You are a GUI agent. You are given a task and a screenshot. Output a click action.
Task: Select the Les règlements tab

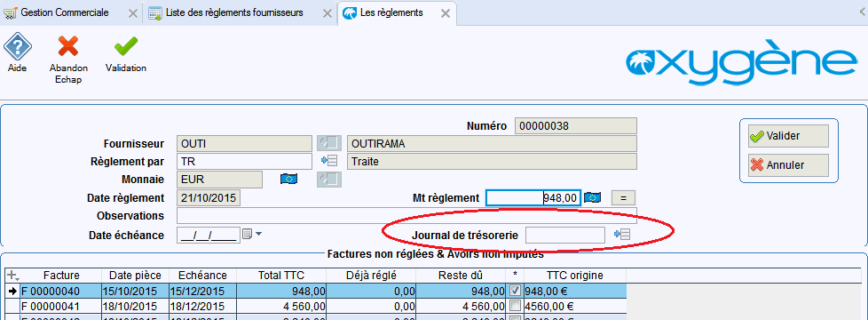pos(391,12)
